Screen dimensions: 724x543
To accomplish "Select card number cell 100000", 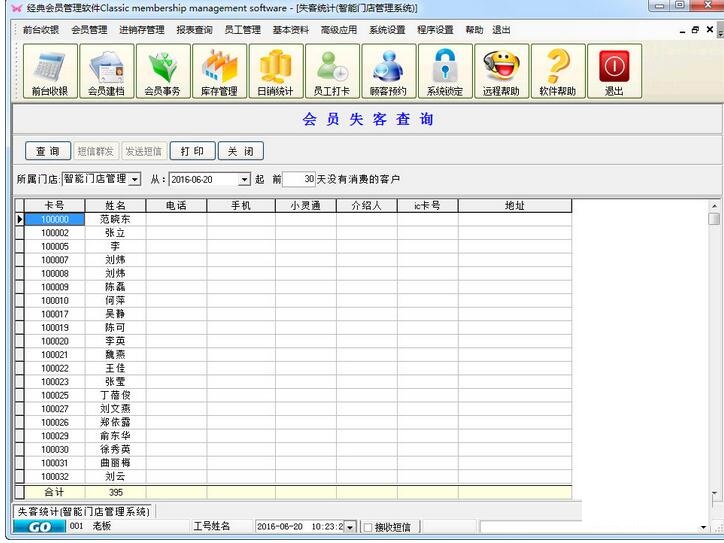I will click(x=54, y=219).
